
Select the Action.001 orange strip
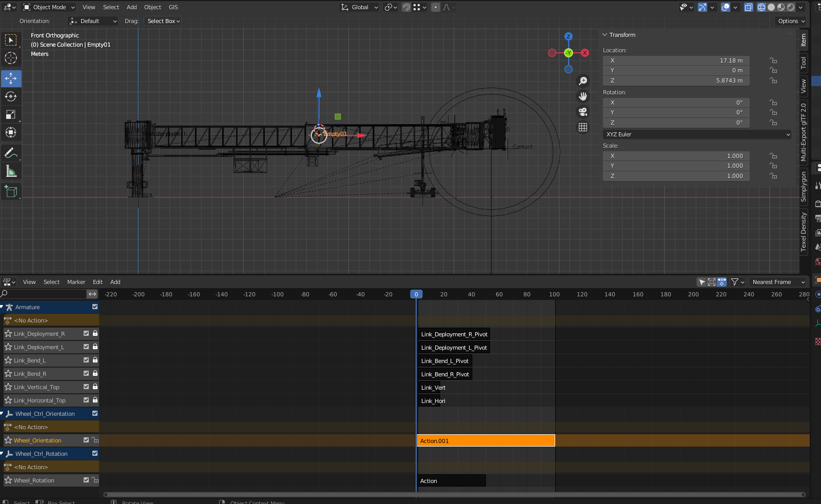pyautogui.click(x=485, y=441)
